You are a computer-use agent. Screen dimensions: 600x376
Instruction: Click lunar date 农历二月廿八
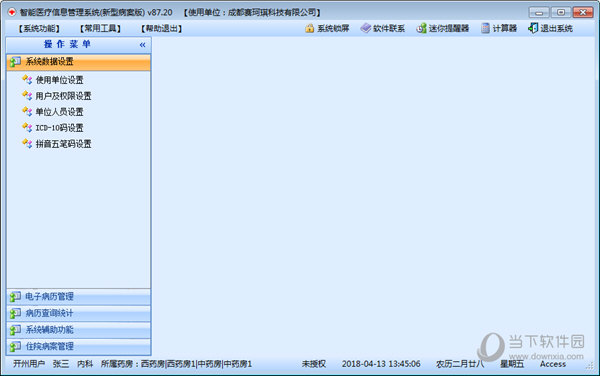click(460, 364)
